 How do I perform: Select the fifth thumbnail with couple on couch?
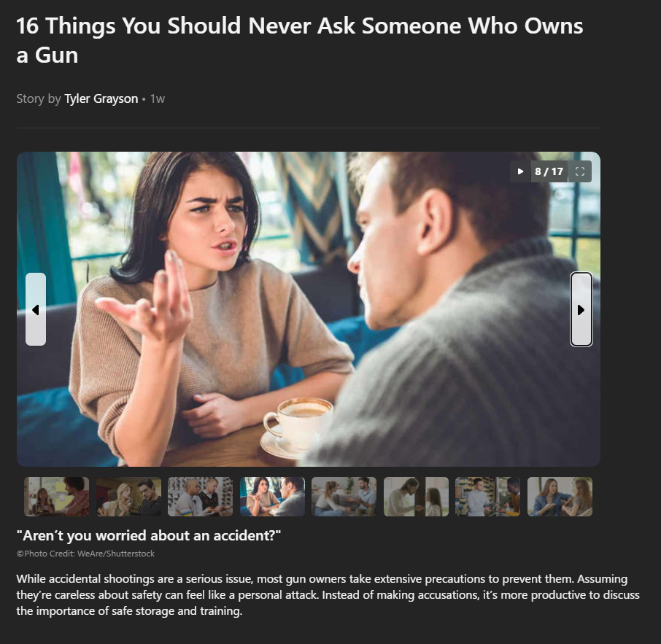(344, 497)
